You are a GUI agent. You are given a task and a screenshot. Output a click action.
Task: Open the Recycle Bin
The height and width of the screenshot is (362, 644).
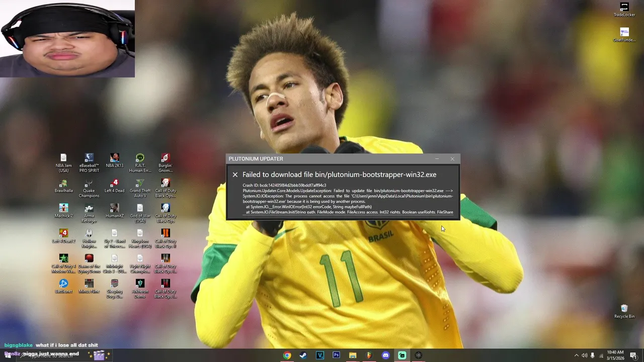point(624,311)
